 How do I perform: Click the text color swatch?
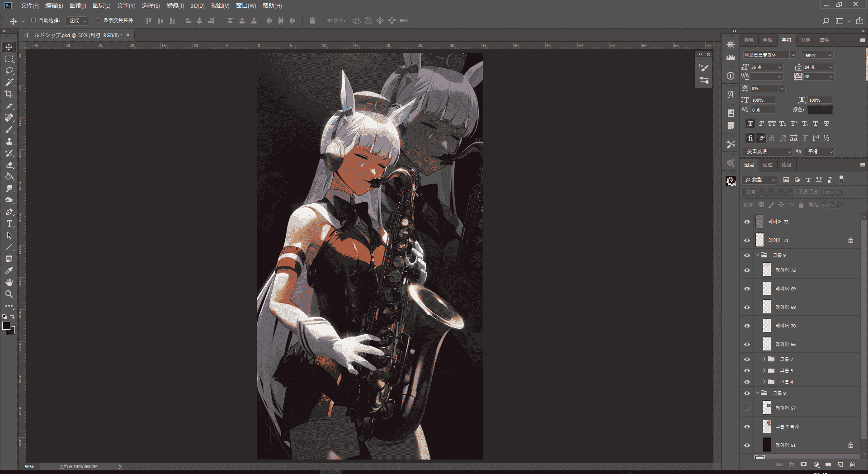(820, 110)
